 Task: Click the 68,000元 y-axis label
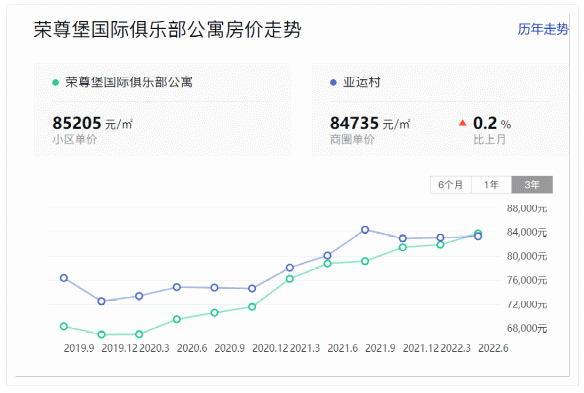527,328
